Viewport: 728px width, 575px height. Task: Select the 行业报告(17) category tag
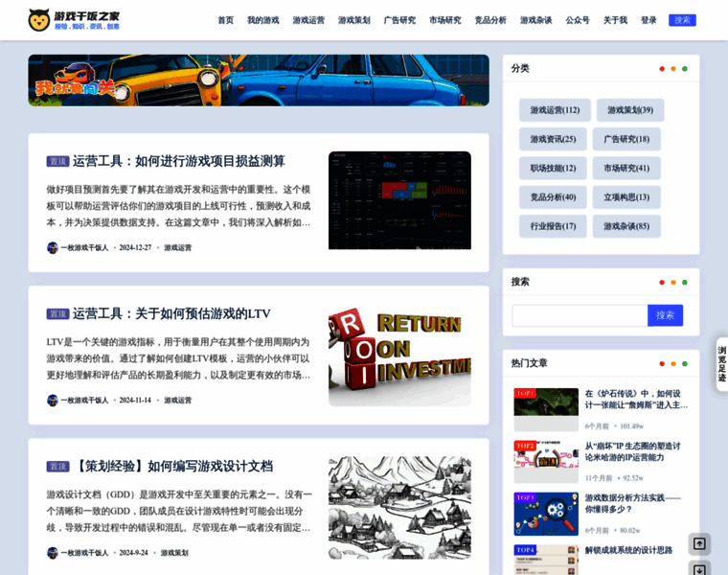click(553, 226)
